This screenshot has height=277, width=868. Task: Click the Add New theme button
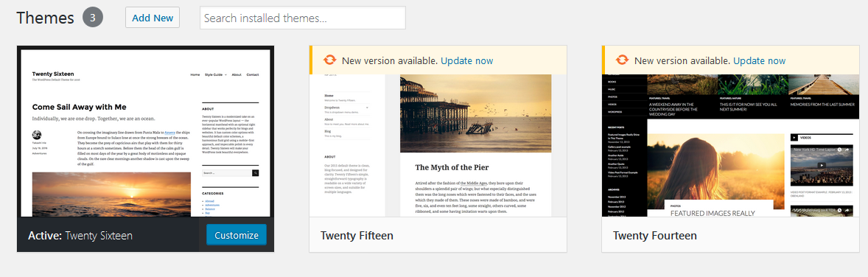tap(153, 18)
